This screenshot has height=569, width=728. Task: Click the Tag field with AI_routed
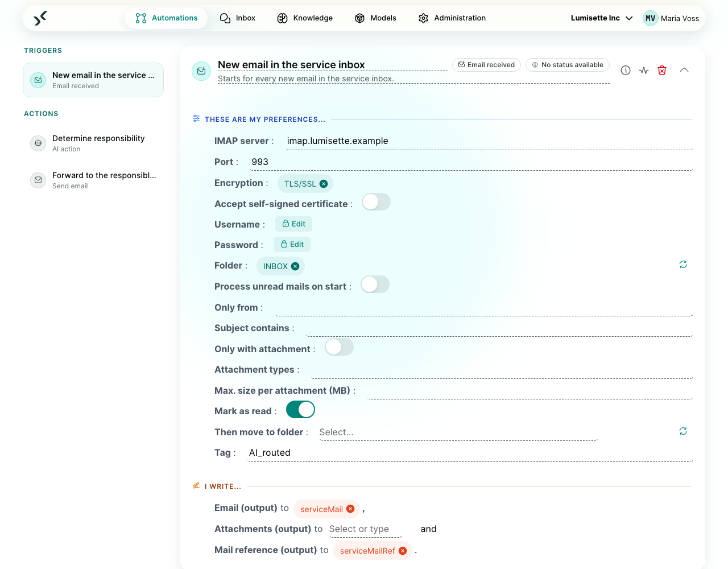pyautogui.click(x=471, y=453)
